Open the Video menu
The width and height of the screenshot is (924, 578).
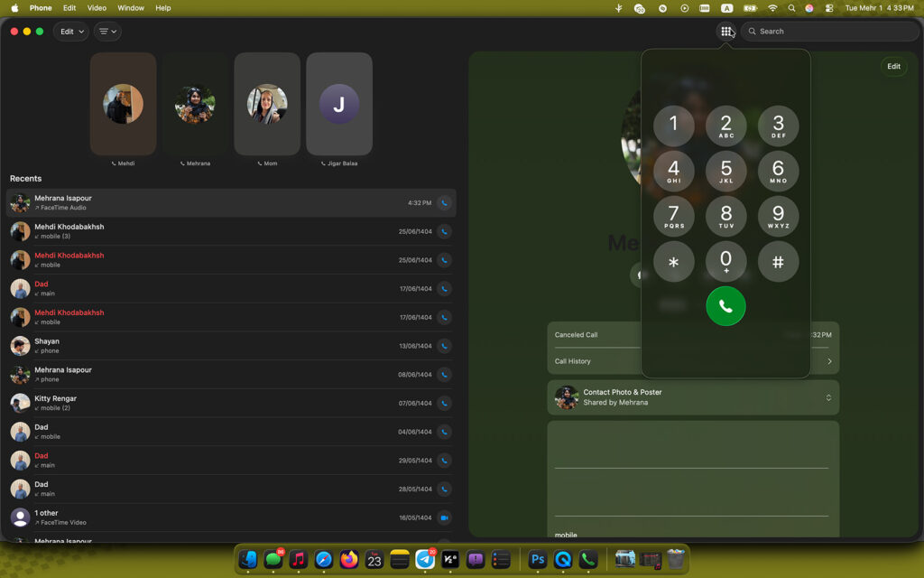pos(97,8)
